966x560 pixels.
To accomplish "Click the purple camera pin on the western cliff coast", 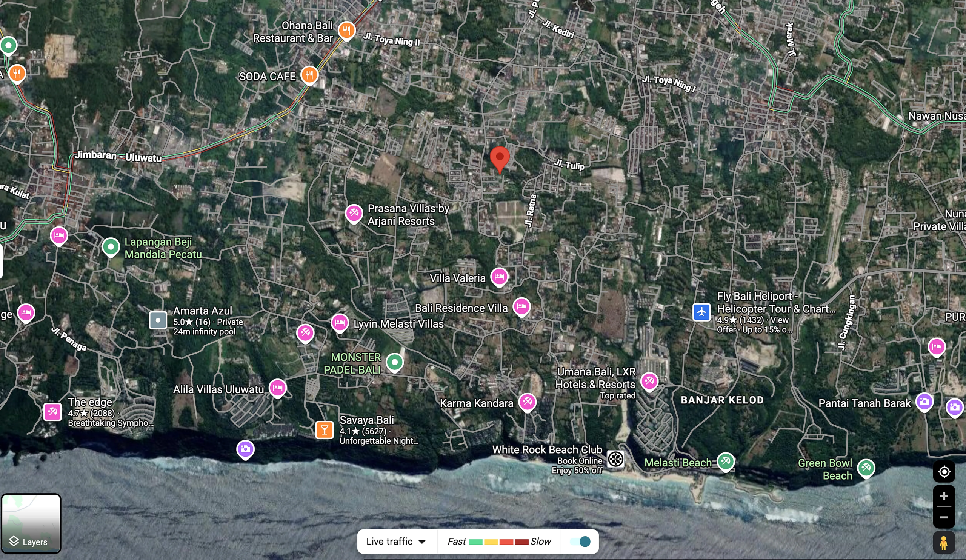I will pyautogui.click(x=245, y=449).
